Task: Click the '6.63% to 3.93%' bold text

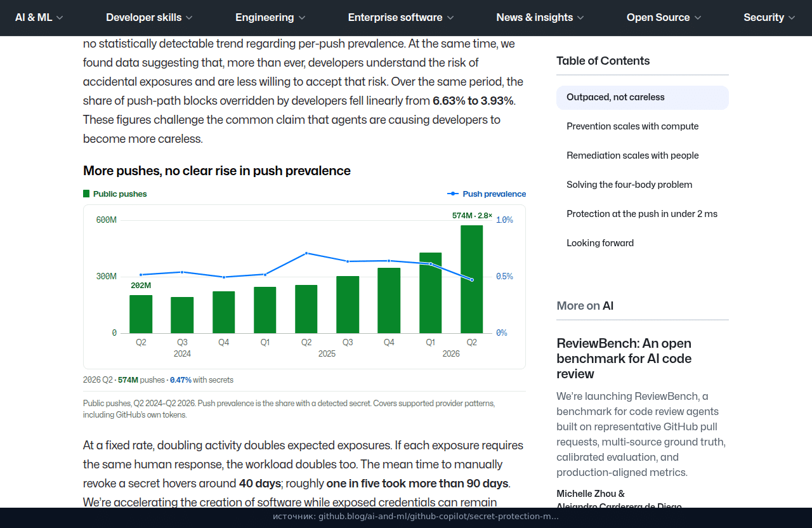Action: pyautogui.click(x=473, y=101)
